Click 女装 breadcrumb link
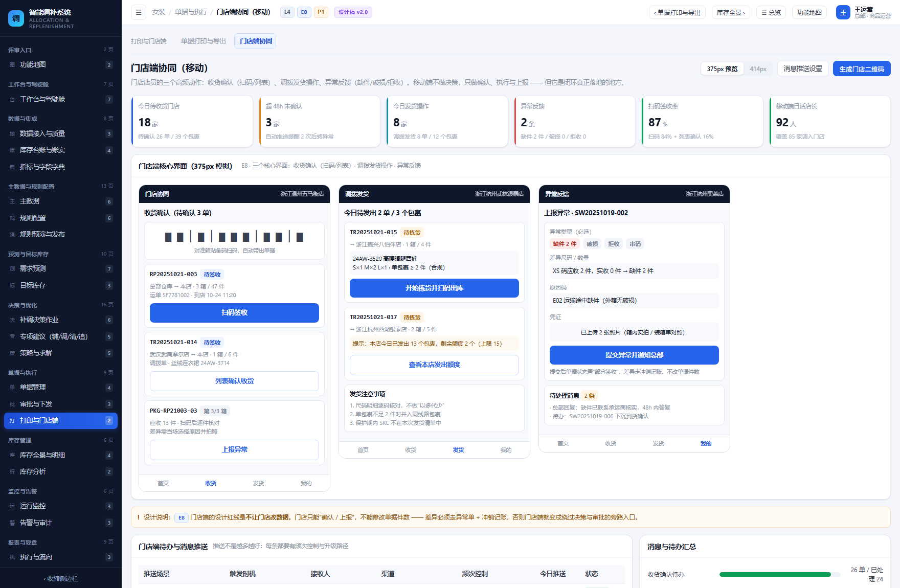900x588 pixels. 159,12
